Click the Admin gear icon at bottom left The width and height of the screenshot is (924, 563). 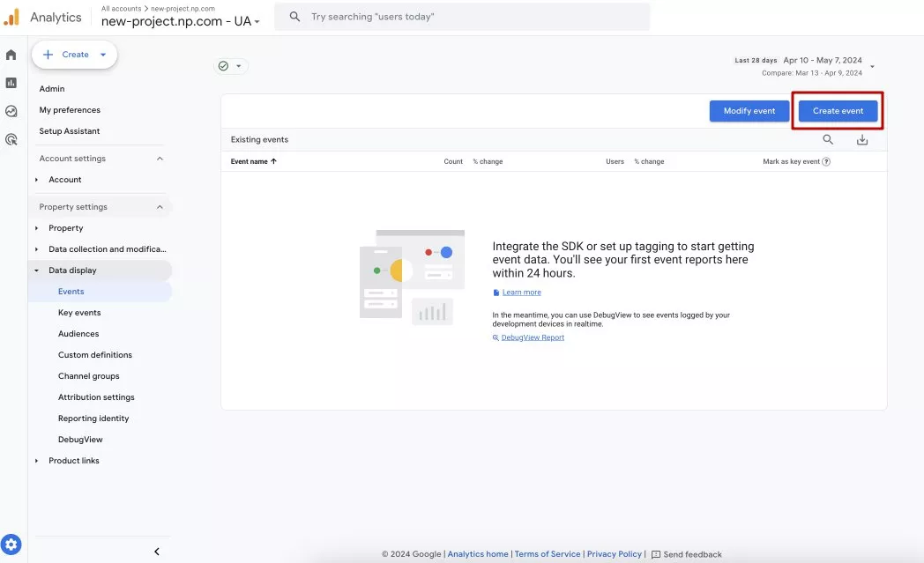pyautogui.click(x=11, y=544)
